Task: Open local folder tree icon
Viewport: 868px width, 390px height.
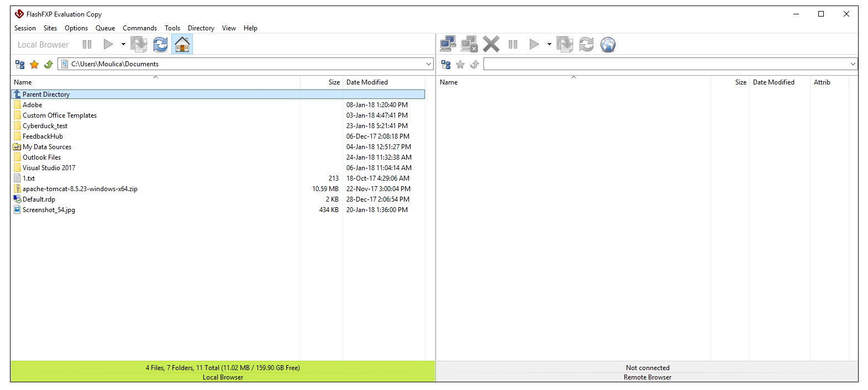Action: tap(20, 65)
